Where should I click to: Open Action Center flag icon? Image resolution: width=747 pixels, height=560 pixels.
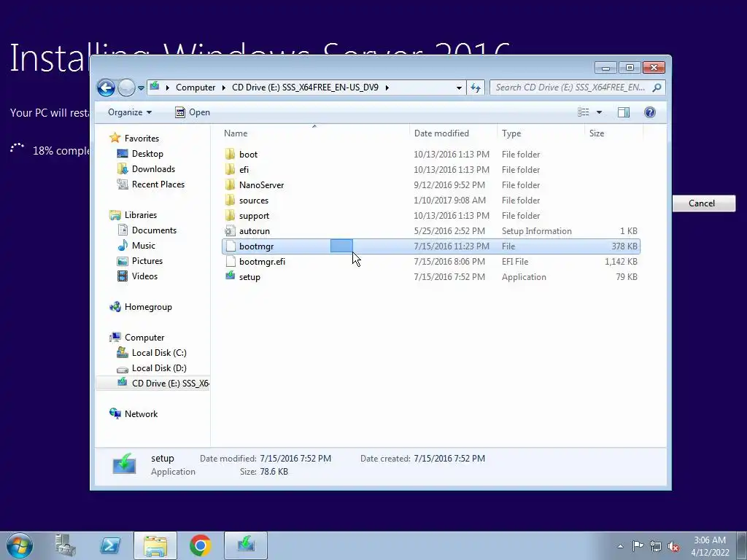pos(638,545)
